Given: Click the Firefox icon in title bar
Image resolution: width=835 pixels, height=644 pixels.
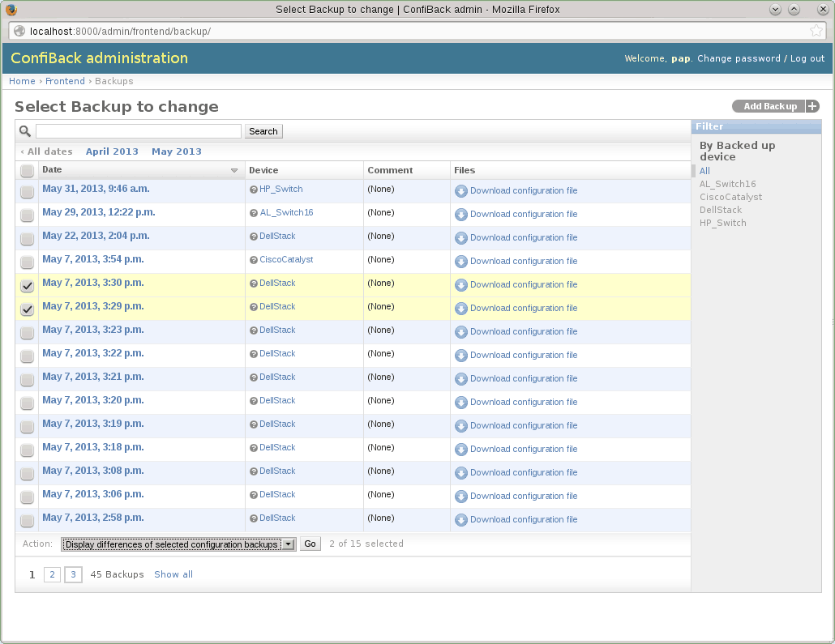Looking at the screenshot, I should click(x=11, y=10).
